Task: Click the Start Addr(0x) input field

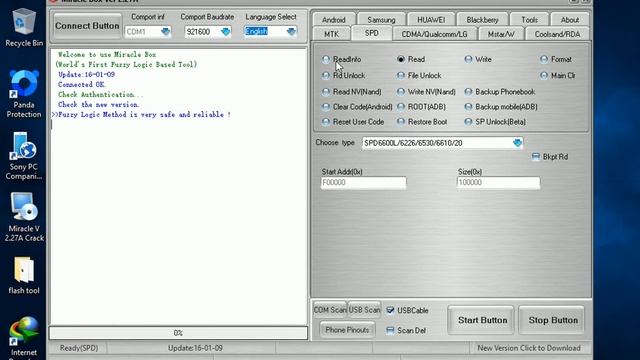Action: point(363,182)
